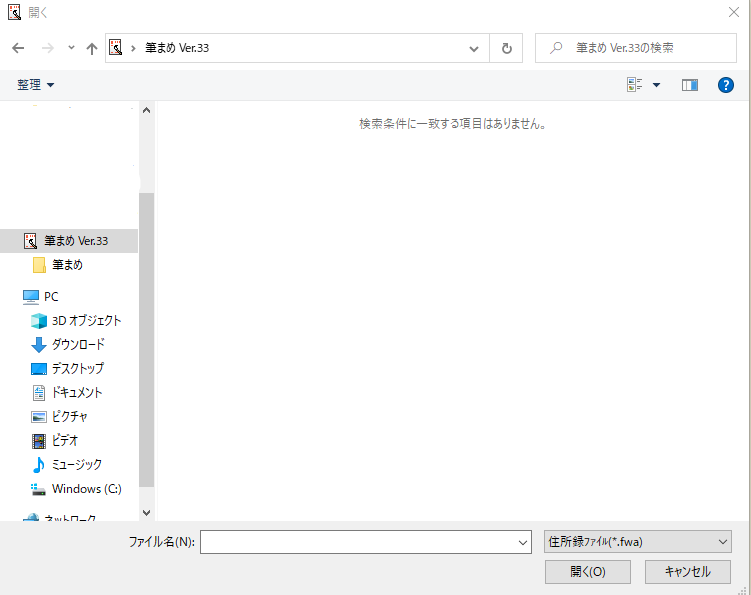751x595 pixels.
Task: Open the デスクトップ folder
Action: [69, 368]
